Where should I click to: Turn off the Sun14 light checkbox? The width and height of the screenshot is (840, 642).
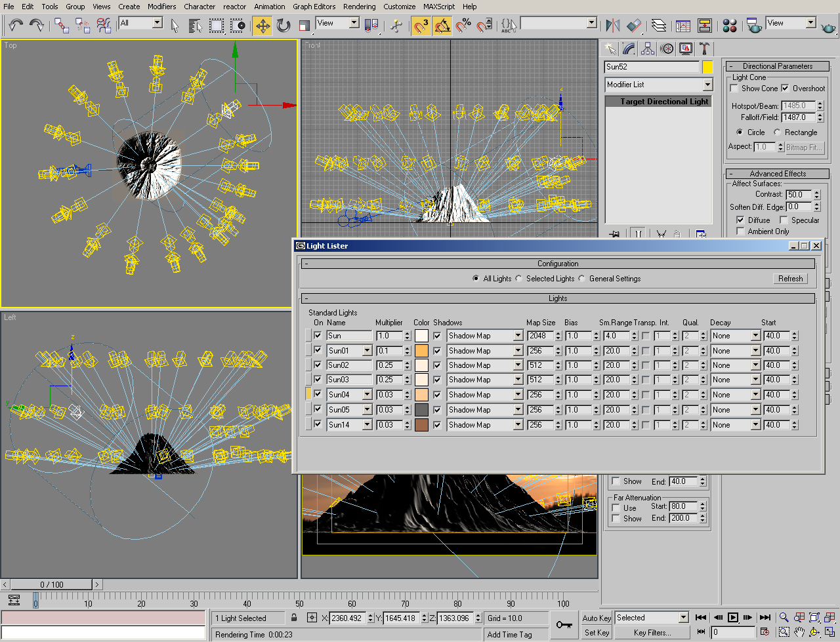click(x=318, y=425)
